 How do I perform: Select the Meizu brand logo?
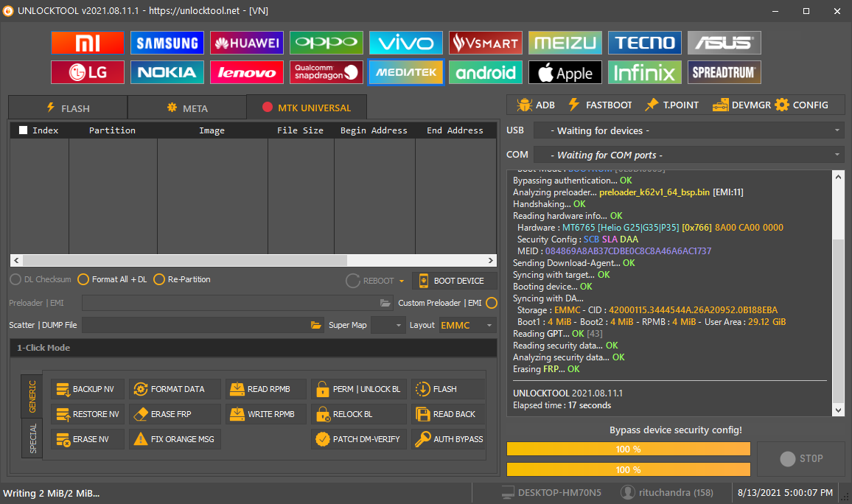coord(565,43)
